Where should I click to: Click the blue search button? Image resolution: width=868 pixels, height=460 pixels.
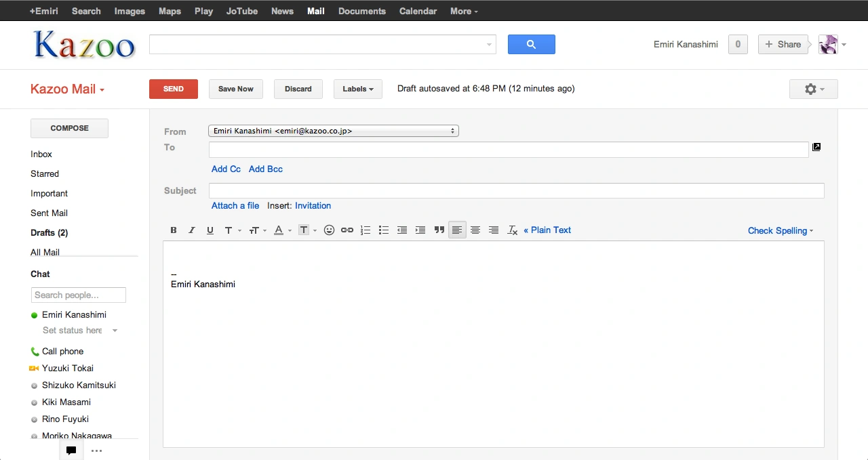(532, 45)
